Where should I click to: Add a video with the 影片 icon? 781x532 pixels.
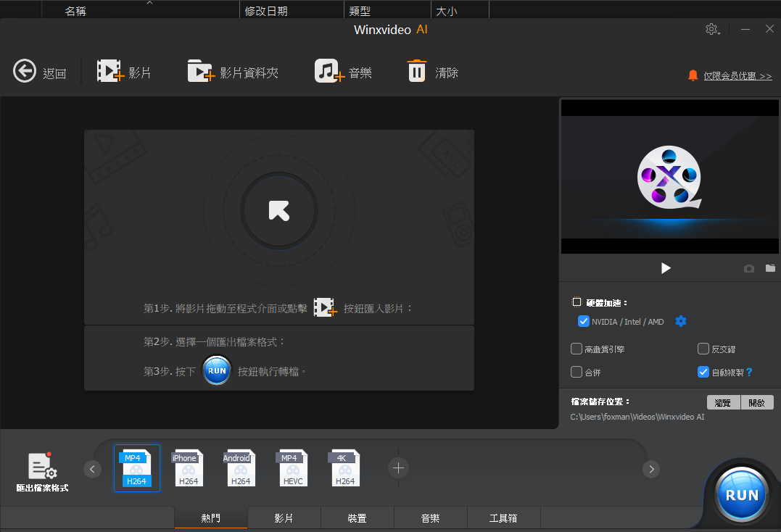pyautogui.click(x=110, y=72)
